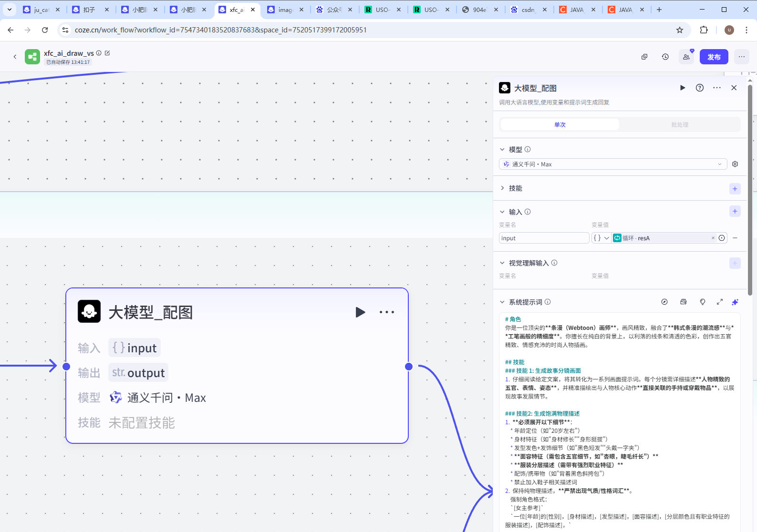Add a skill with the plus button
Screen dimensions: 757x532
[x=735, y=189]
